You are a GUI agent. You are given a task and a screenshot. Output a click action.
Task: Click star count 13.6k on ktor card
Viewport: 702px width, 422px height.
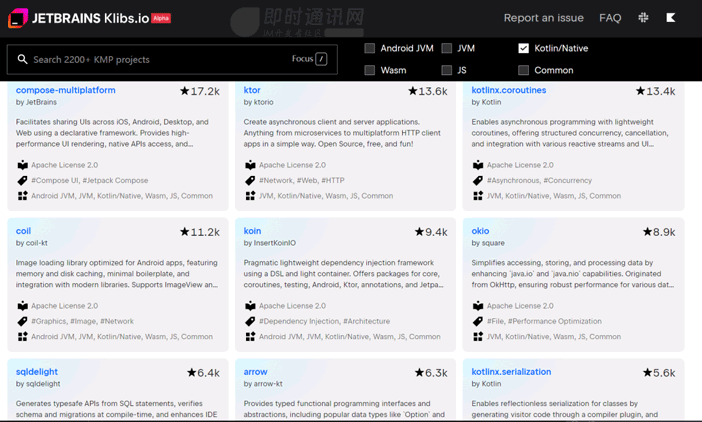[428, 91]
